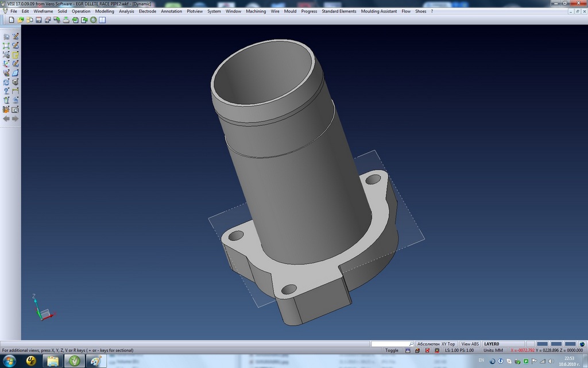Click the Toggle button in status bar

392,350
